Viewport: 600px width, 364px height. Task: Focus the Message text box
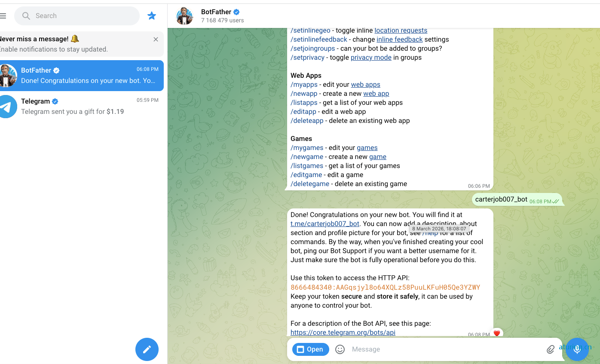pos(445,349)
